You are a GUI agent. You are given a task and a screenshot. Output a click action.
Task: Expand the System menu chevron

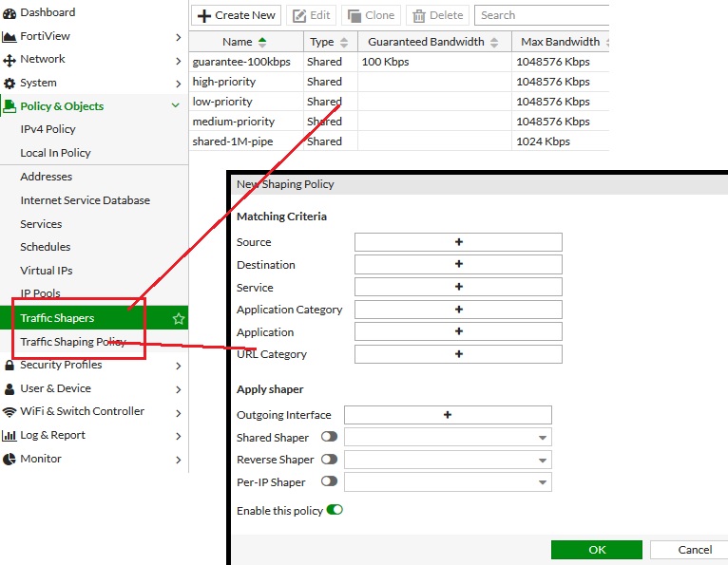[x=179, y=84]
